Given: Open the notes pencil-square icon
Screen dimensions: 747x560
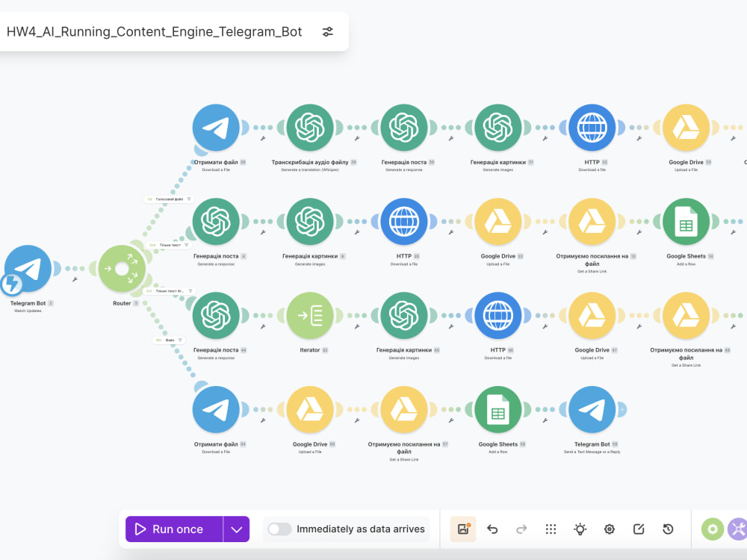Looking at the screenshot, I should pos(639,529).
